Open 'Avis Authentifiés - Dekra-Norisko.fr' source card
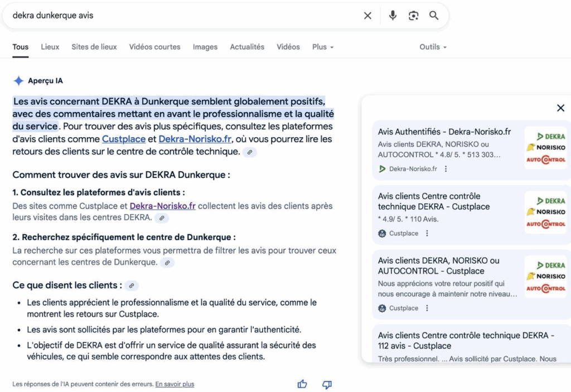 click(x=444, y=132)
